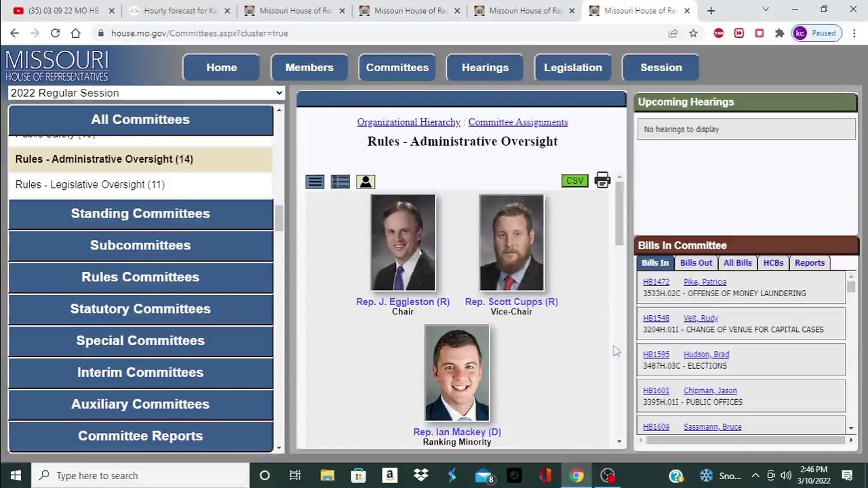
Task: Open the Organizational Hierarchy link
Action: click(x=409, y=122)
